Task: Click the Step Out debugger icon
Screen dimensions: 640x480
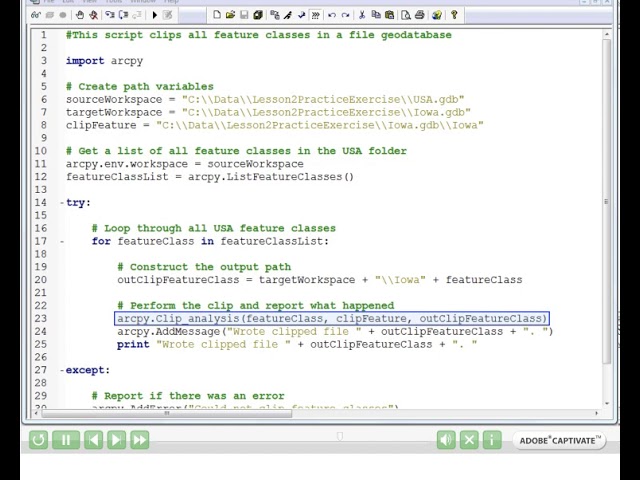Action: (137, 15)
